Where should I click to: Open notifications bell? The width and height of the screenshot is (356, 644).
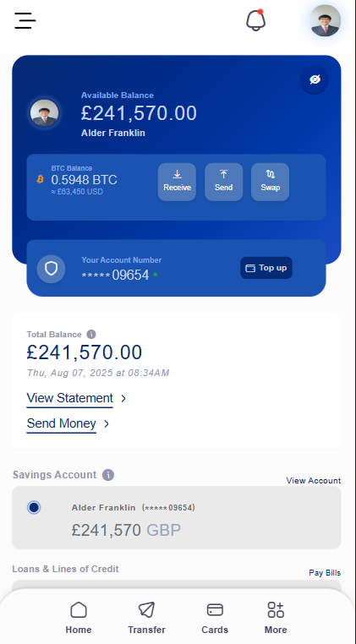tap(255, 20)
